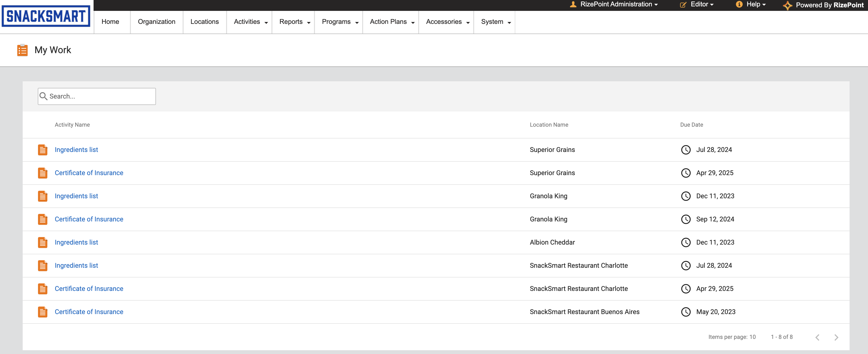The height and width of the screenshot is (354, 868).
Task: Click clock icon beside Sep 12, 2024
Action: 686,219
